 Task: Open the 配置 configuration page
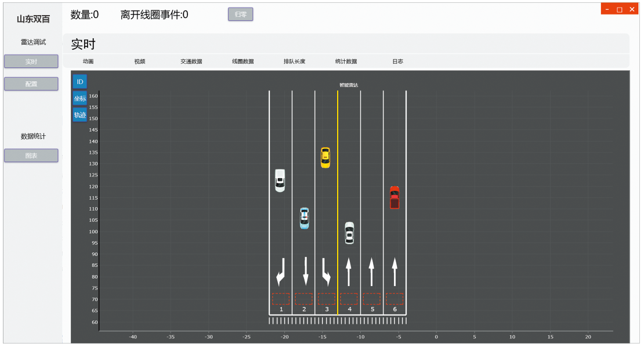pyautogui.click(x=31, y=84)
